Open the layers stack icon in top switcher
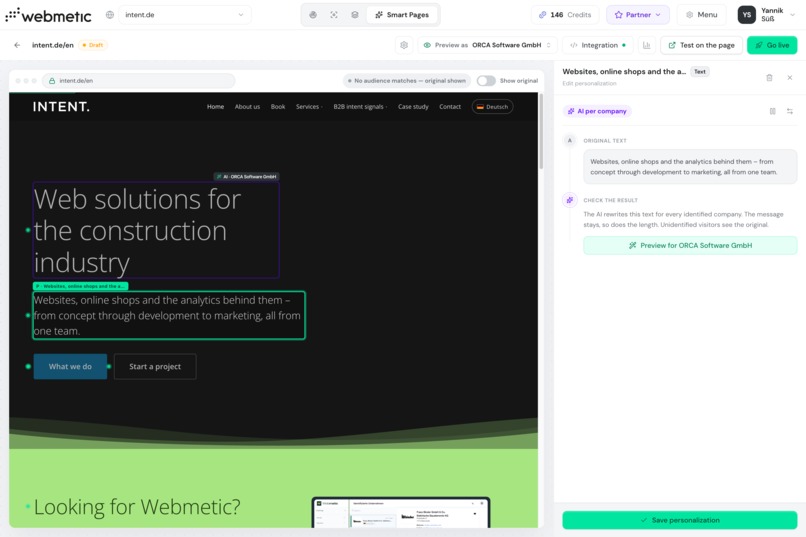 [355, 15]
